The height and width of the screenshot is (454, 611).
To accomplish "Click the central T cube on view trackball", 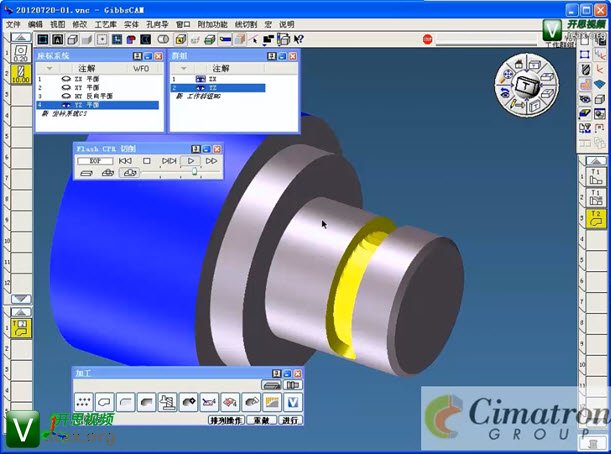I will click(x=526, y=86).
